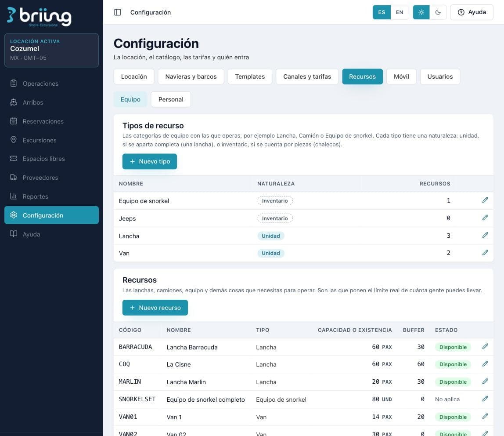Edit the Van 1 resource row
Screen dimensions: 504x436
(485, 416)
